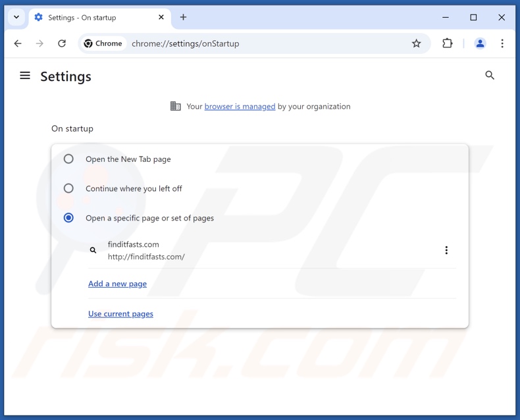Click the Chrome site info chip
The width and height of the screenshot is (520, 420).
coord(103,43)
